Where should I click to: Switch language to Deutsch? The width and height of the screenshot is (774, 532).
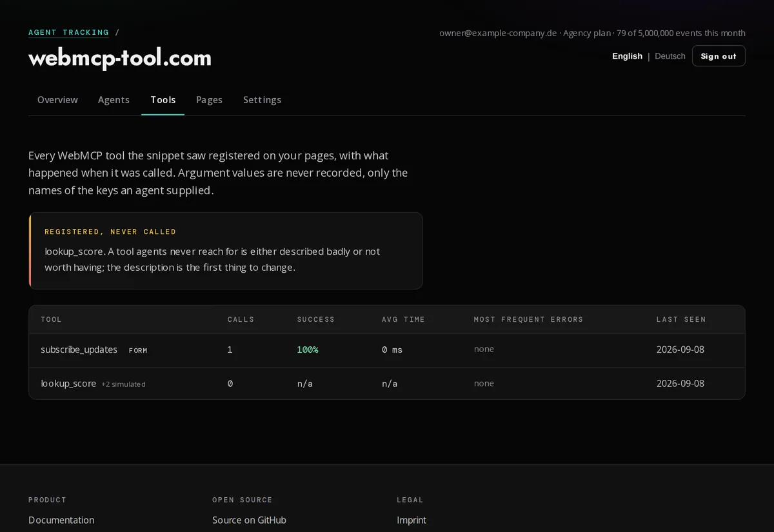pos(670,56)
